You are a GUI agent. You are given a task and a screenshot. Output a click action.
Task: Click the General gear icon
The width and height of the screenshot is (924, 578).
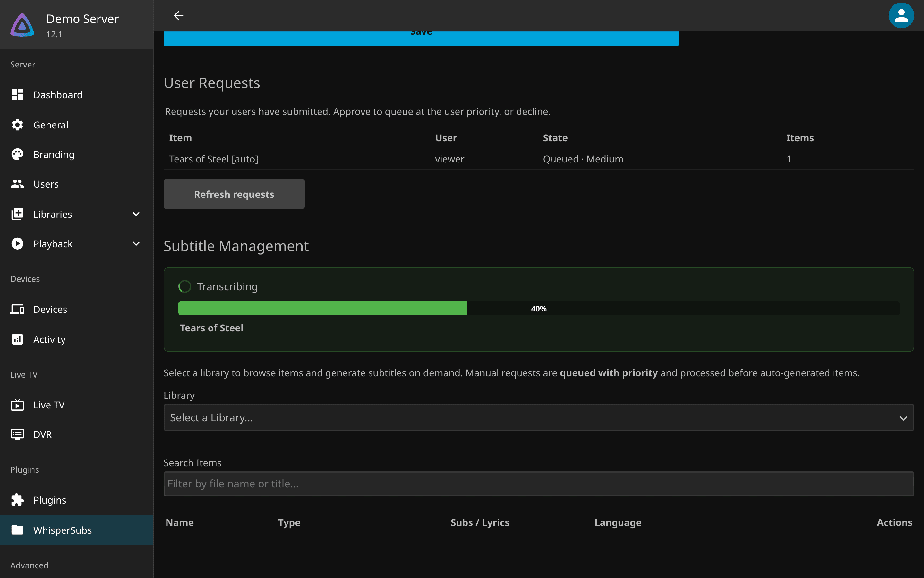pyautogui.click(x=17, y=125)
